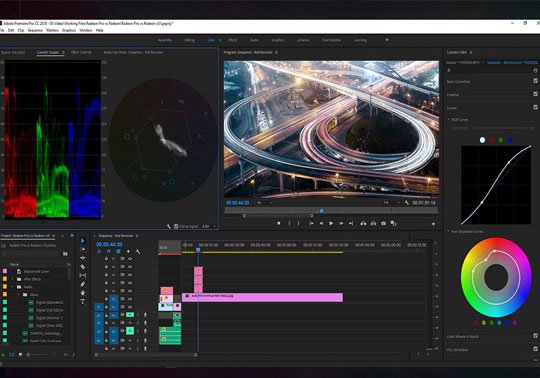Image resolution: width=540 pixels, height=378 pixels.
Task: Export frame with camera icon
Action: pyautogui.click(x=383, y=223)
